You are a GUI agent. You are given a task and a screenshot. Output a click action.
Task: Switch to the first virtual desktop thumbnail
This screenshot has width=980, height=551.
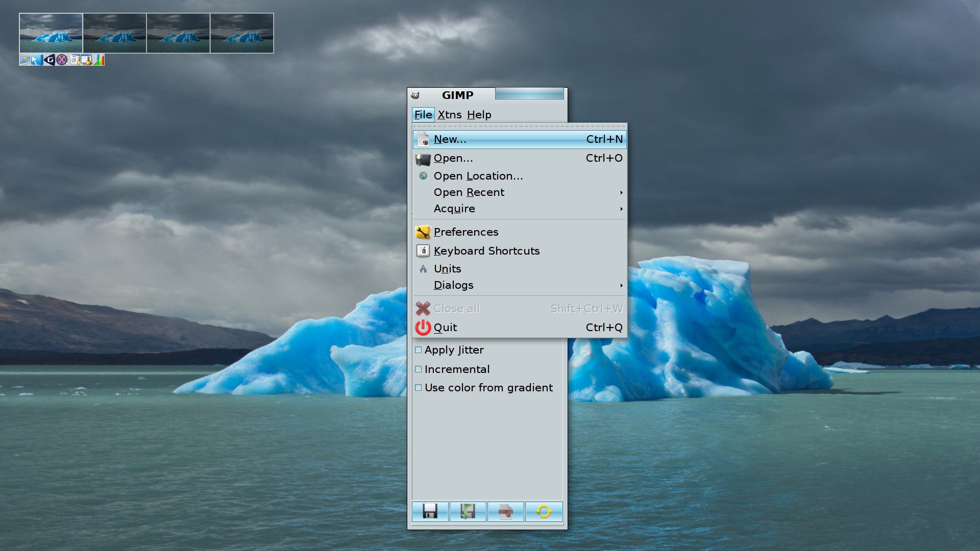click(51, 33)
